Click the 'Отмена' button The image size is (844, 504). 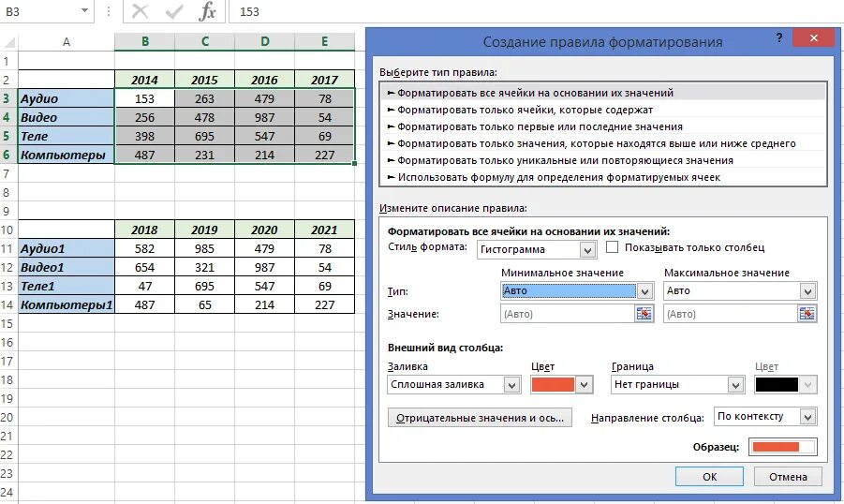pyautogui.click(x=788, y=477)
